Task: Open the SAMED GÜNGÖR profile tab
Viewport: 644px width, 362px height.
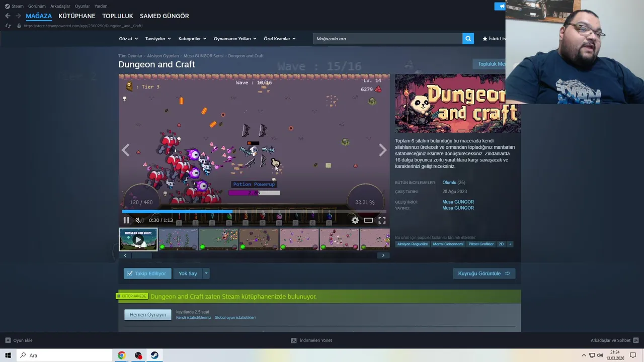Action: coord(165,16)
